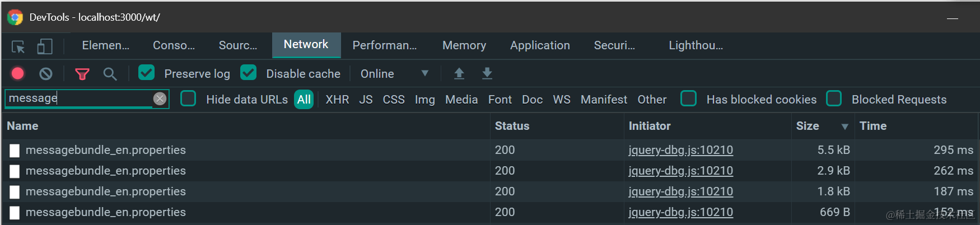This screenshot has height=225, width=980.
Task: Stop recording the network log
Action: [x=18, y=73]
